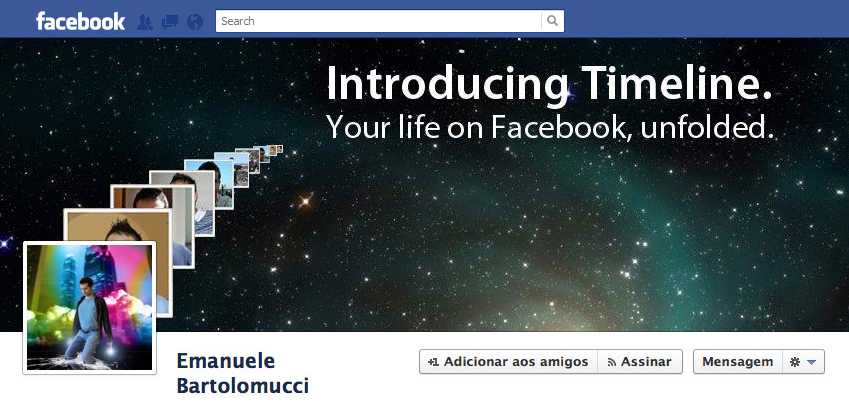Expand the blue dropdown arrow next to gear

tap(811, 362)
